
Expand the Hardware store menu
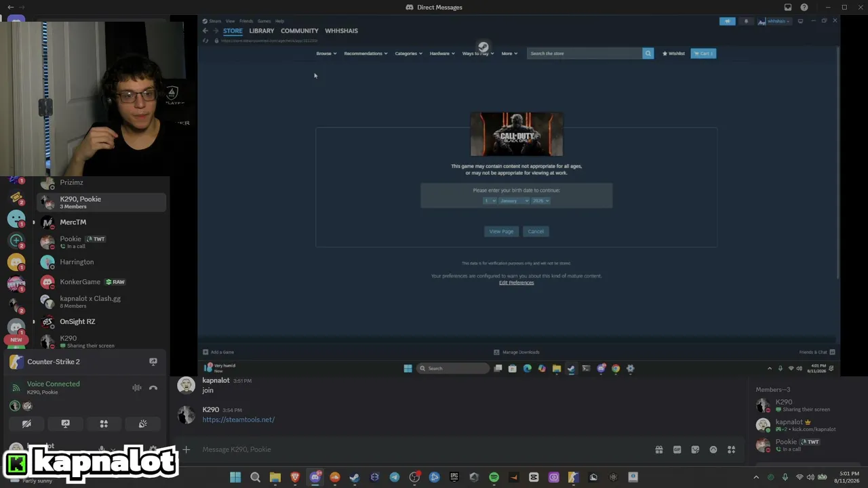pos(442,54)
